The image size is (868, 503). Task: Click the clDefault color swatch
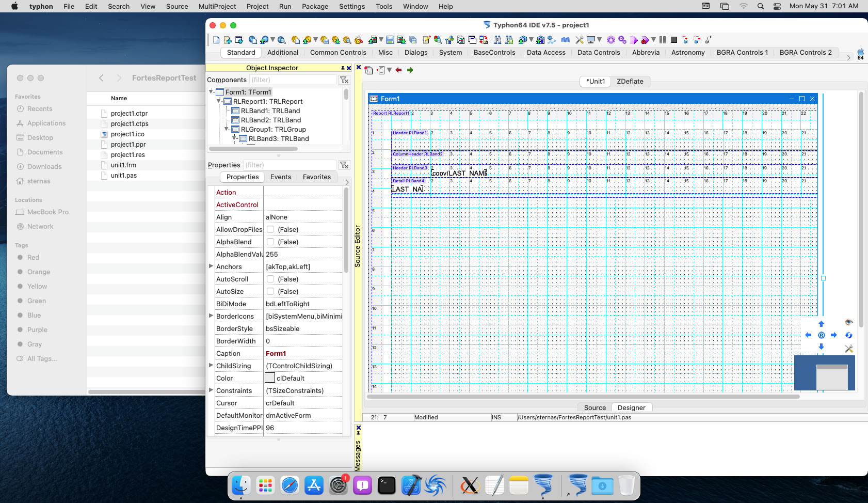[x=270, y=378]
